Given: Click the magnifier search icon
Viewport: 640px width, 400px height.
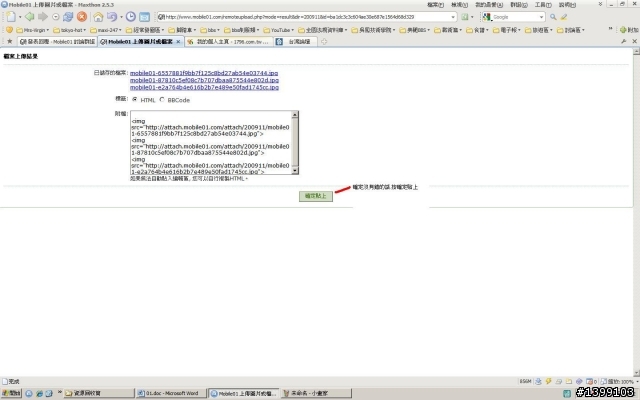Looking at the screenshot, I should [x=553, y=17].
